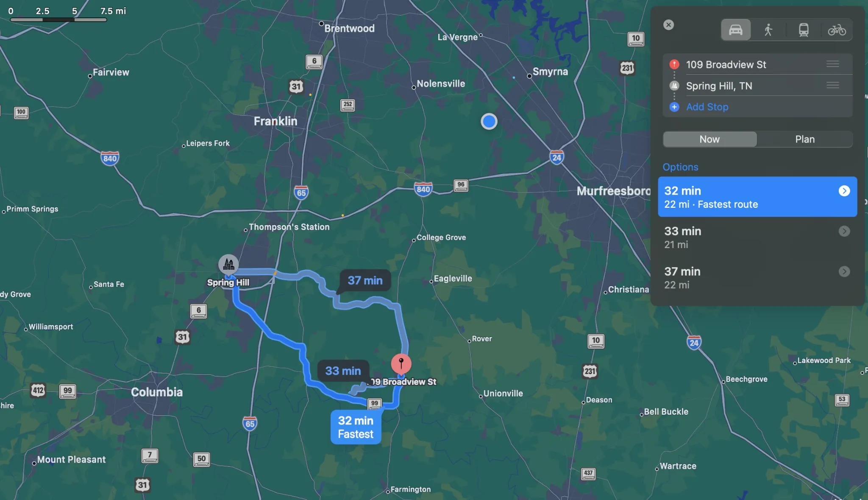Expand the 33 min route chevron
This screenshot has width=868, height=500.
pos(844,231)
